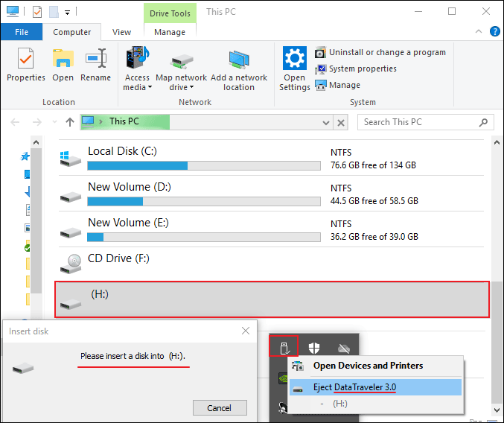Image resolution: width=504 pixels, height=423 pixels.
Task: Select CD Drive (F:)
Action: [x=271, y=264]
